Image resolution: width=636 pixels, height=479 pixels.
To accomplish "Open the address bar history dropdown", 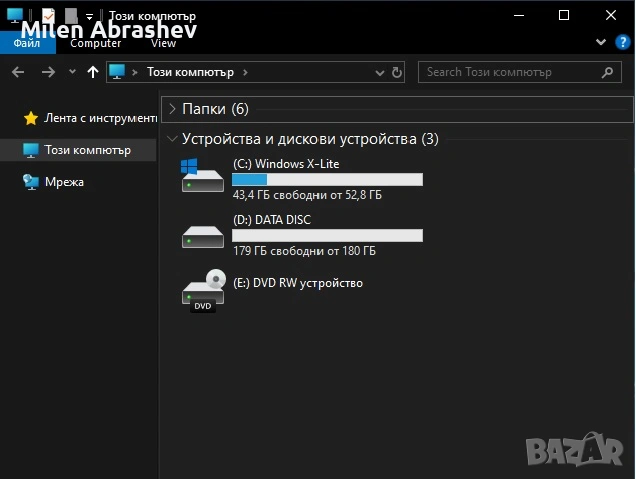I will (x=381, y=72).
